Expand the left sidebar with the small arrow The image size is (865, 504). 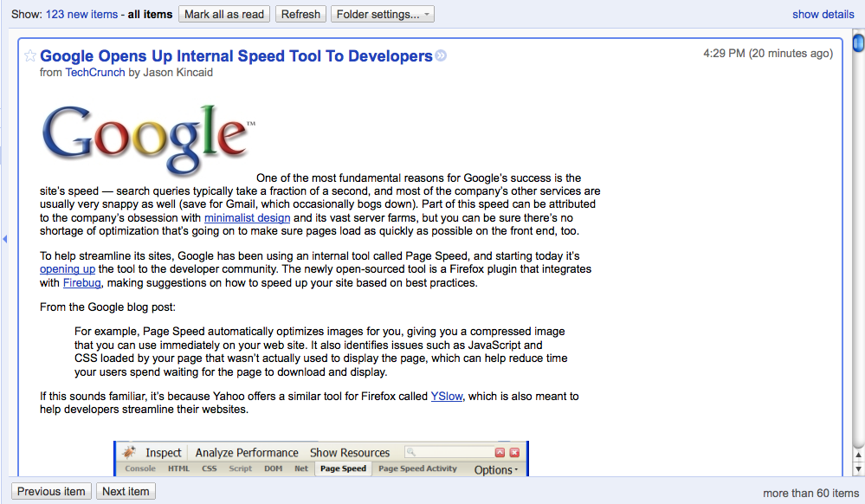4,239
